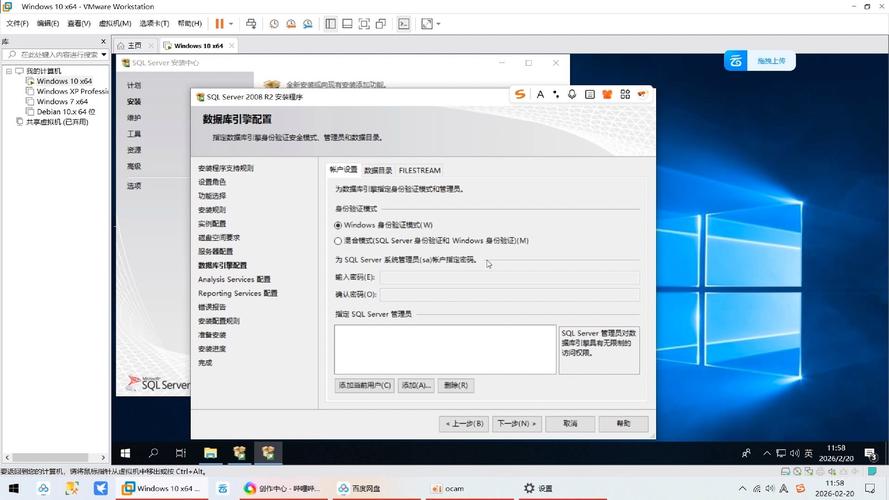889x500 pixels.
Task: Revert the virtual machine to its snapshot
Action: (291, 24)
